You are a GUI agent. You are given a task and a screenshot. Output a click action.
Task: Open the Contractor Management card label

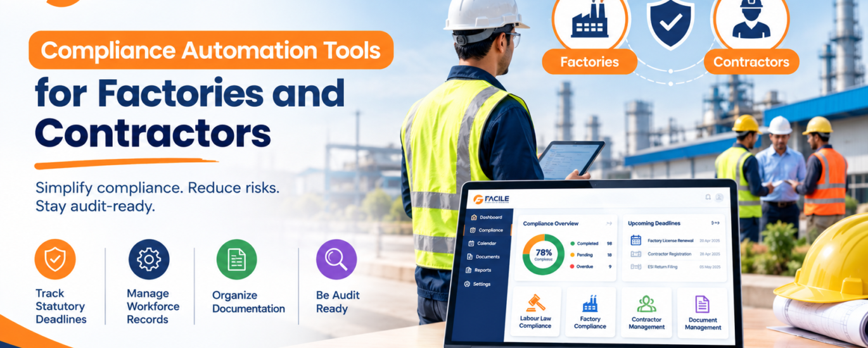(647, 323)
